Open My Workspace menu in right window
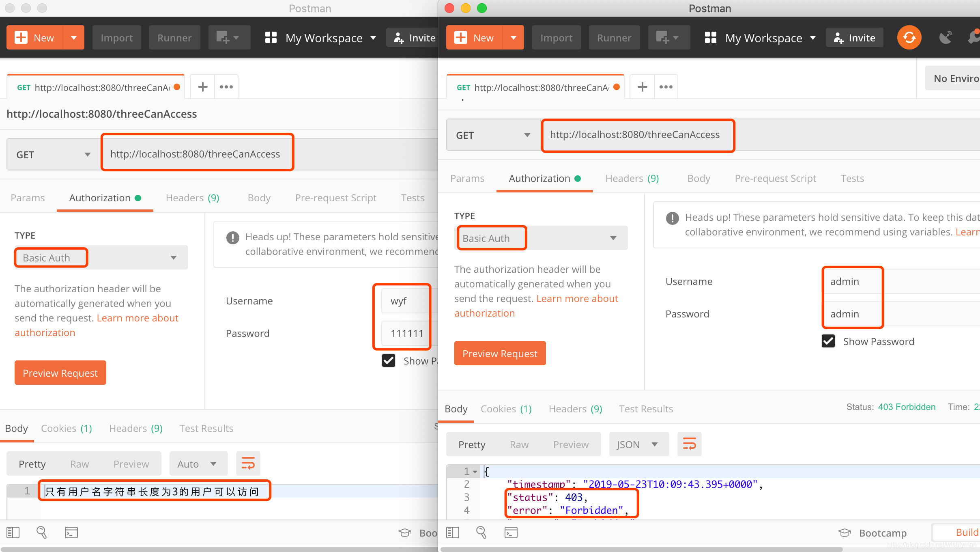 point(760,38)
